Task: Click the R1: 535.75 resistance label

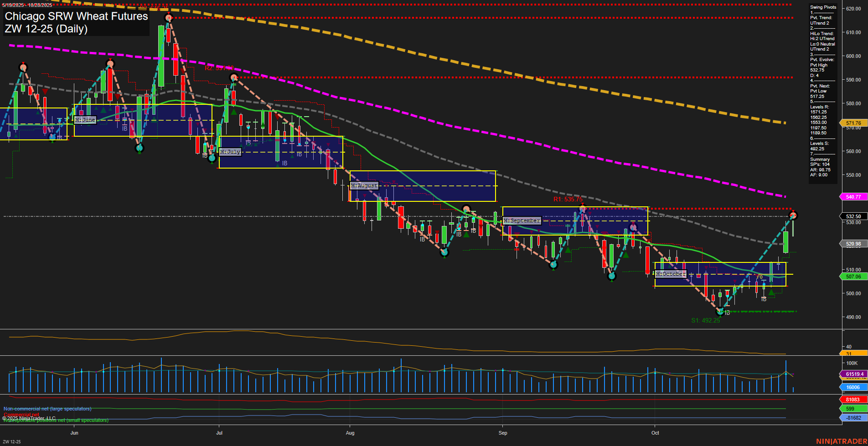Action: coord(568,199)
